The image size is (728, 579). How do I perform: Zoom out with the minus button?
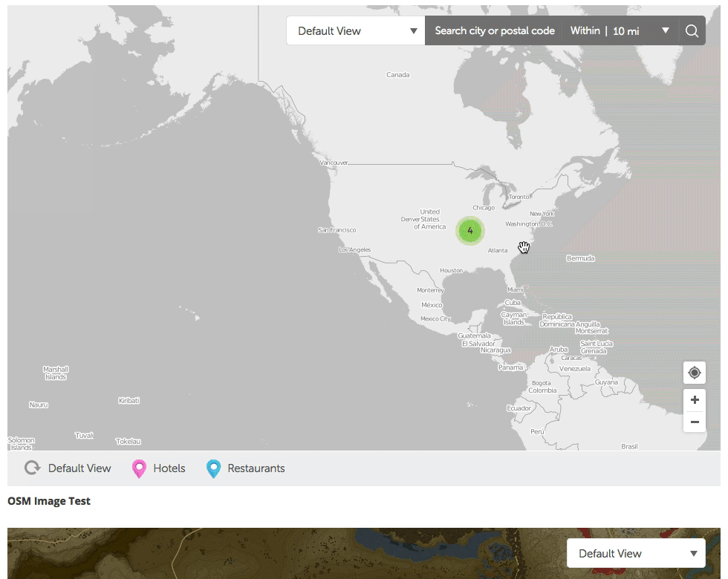tap(695, 422)
